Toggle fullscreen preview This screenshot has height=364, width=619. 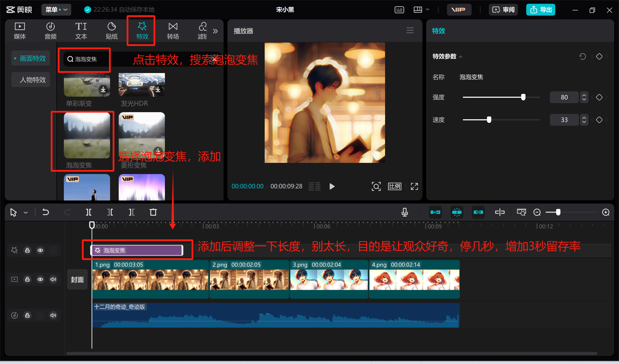pos(414,187)
